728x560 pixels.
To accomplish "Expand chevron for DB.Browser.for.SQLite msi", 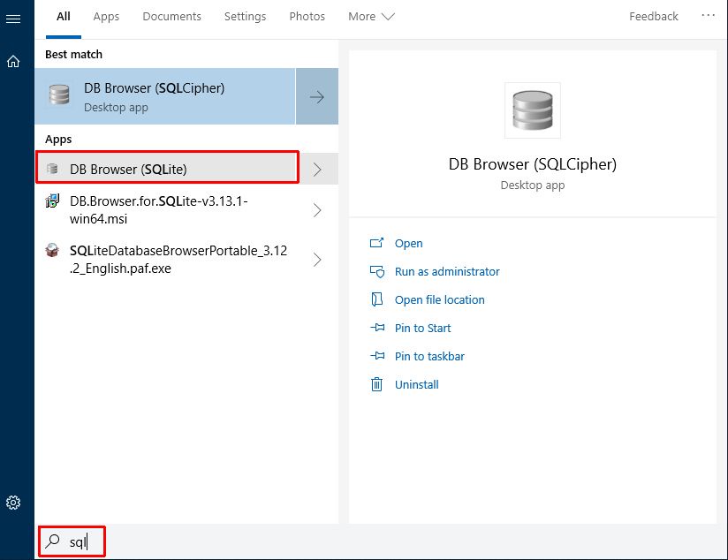I will (x=317, y=210).
